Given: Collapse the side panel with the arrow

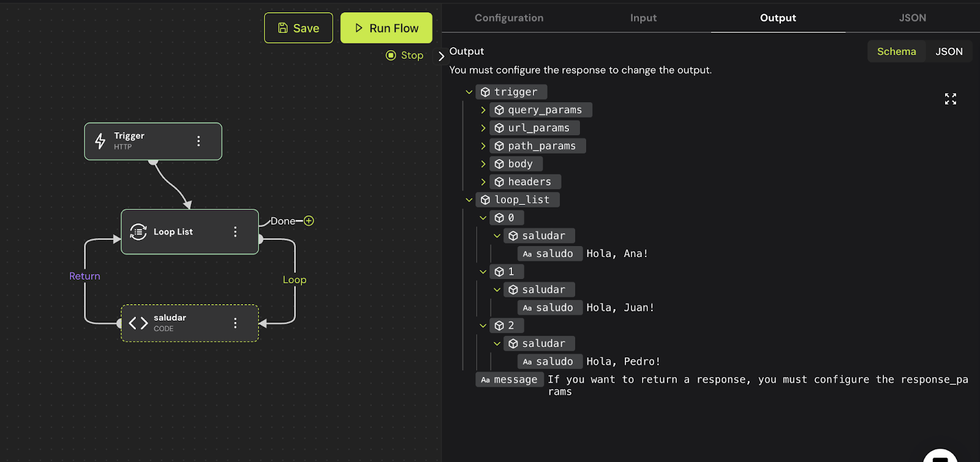Looking at the screenshot, I should pyautogui.click(x=441, y=56).
